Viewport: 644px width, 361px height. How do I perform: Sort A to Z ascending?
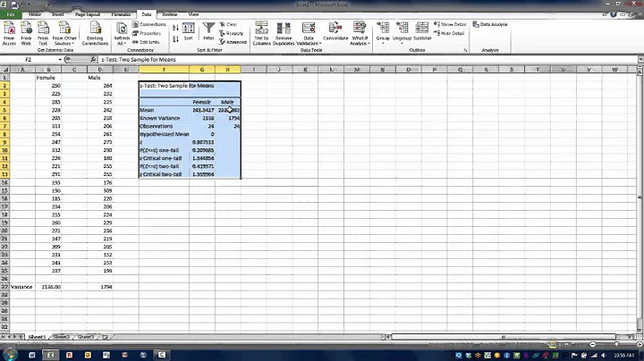(176, 28)
